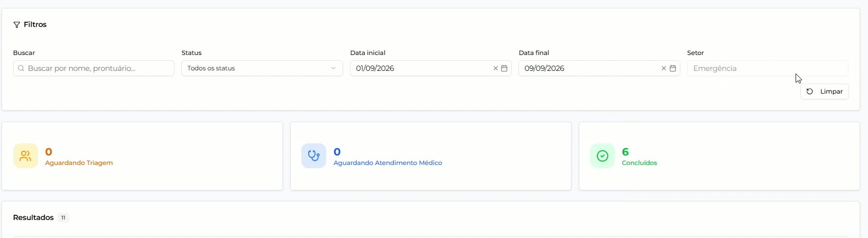Select the Concluídos label
The image size is (868, 238).
640,163
